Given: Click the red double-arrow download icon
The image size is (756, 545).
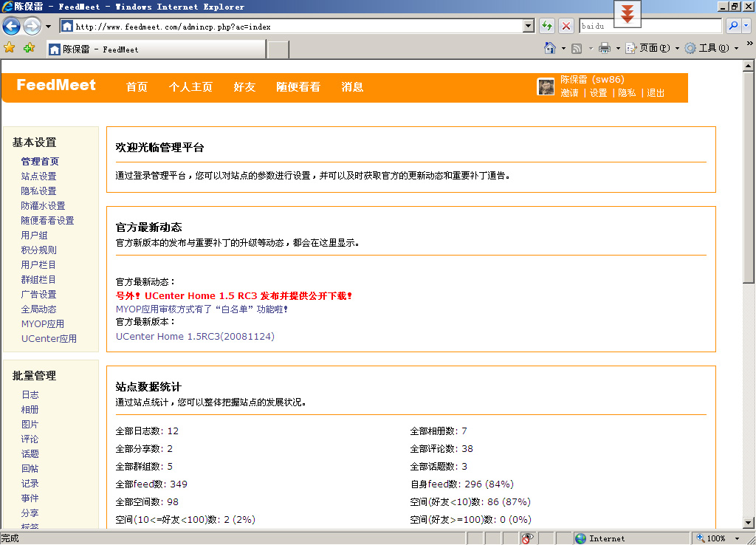Looking at the screenshot, I should [x=627, y=14].
